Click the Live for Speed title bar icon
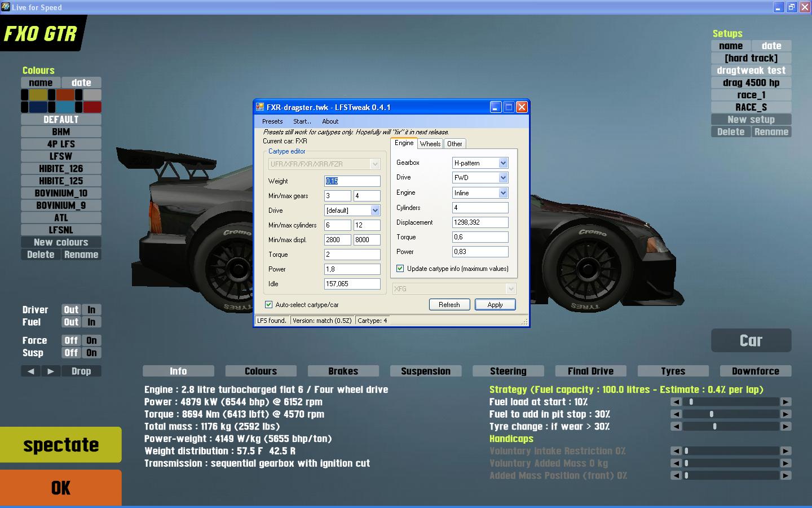 [6, 7]
